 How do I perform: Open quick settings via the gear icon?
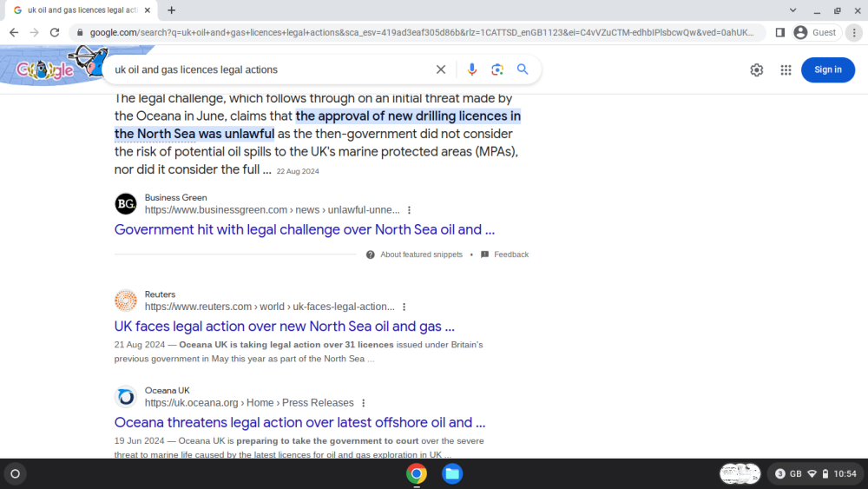coord(757,69)
